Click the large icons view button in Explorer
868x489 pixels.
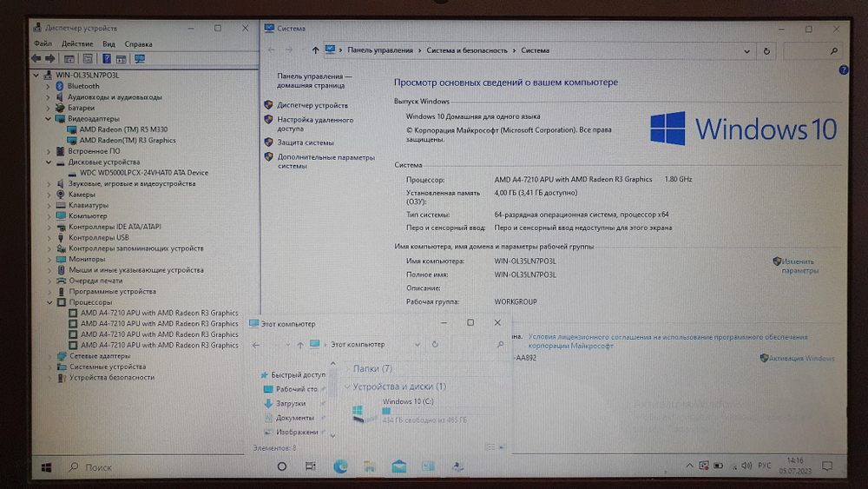[502, 447]
